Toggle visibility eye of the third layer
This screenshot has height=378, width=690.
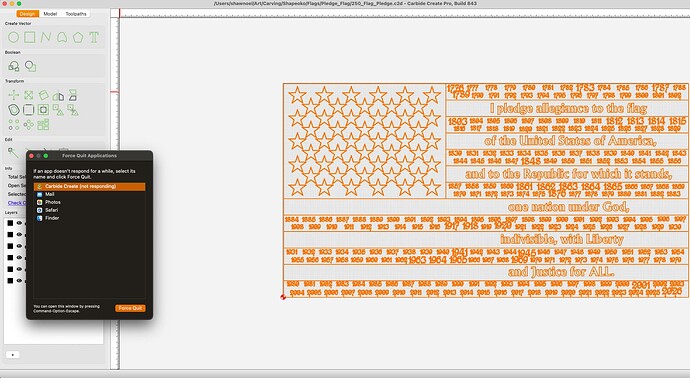tap(19, 246)
